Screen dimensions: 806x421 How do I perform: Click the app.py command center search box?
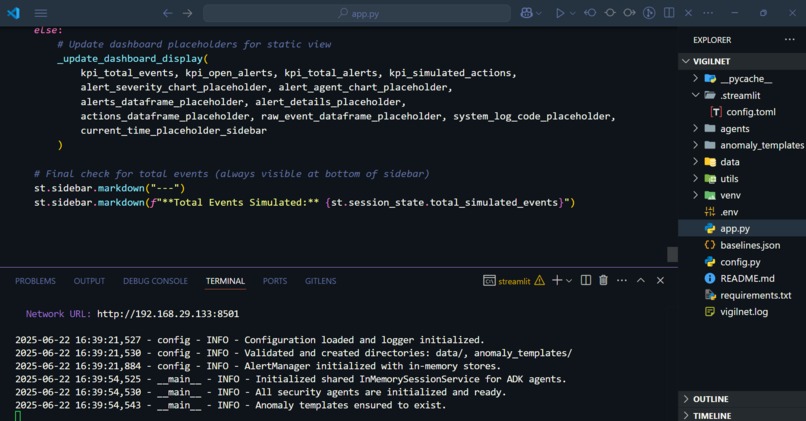pyautogui.click(x=357, y=13)
